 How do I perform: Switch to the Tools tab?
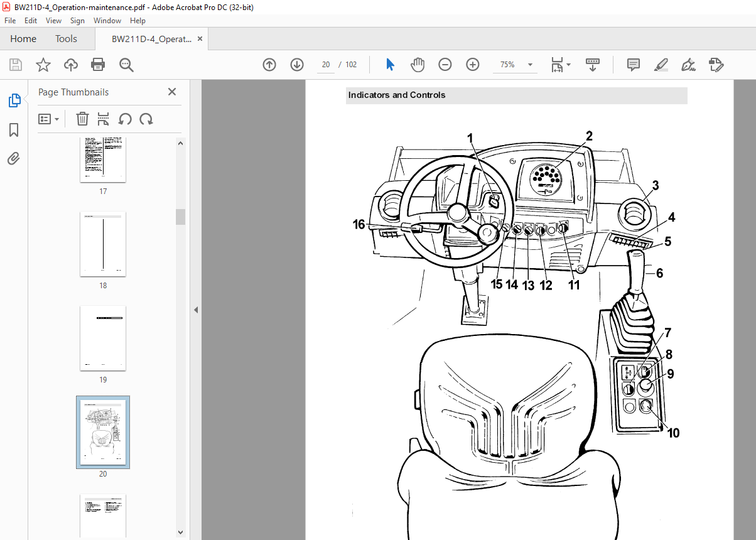pos(66,39)
